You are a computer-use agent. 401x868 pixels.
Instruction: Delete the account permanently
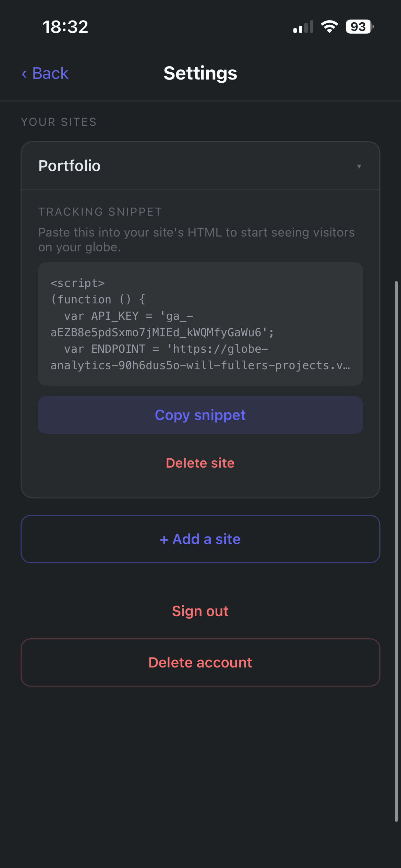pos(200,662)
